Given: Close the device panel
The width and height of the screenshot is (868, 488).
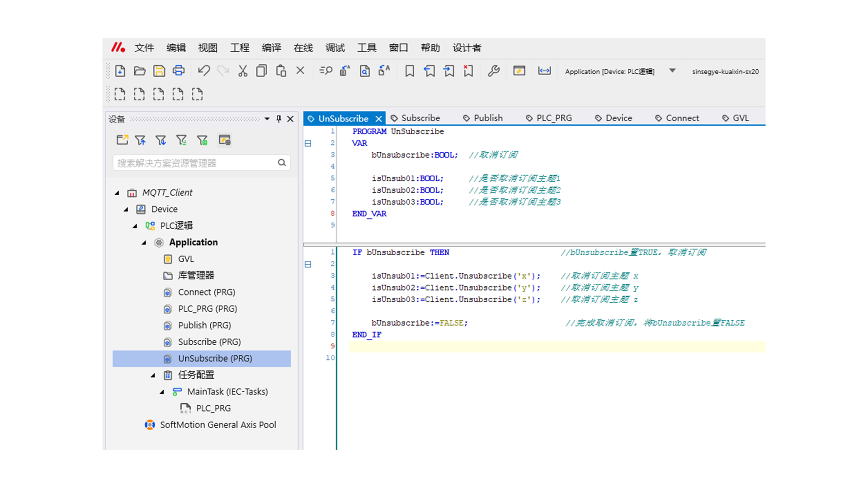Looking at the screenshot, I should point(290,119).
